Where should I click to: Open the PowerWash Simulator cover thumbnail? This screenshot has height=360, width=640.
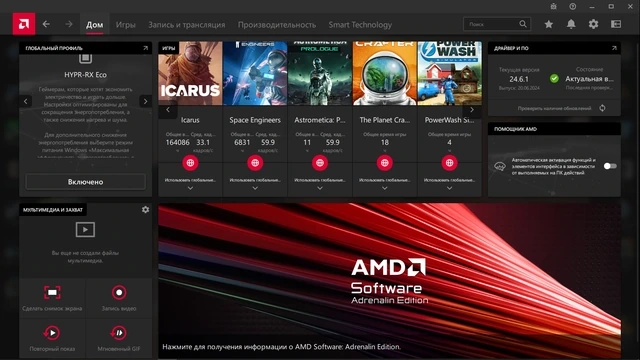coord(449,73)
